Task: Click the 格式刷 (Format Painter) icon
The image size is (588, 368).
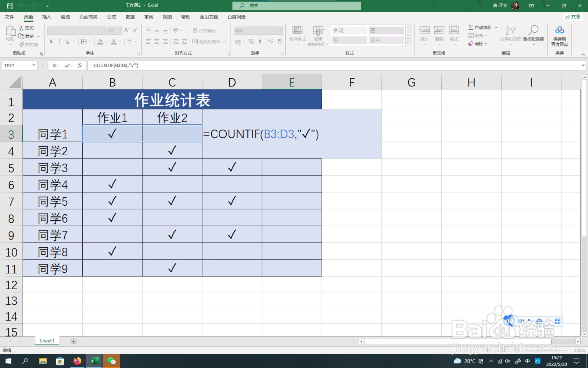Action: [x=21, y=44]
